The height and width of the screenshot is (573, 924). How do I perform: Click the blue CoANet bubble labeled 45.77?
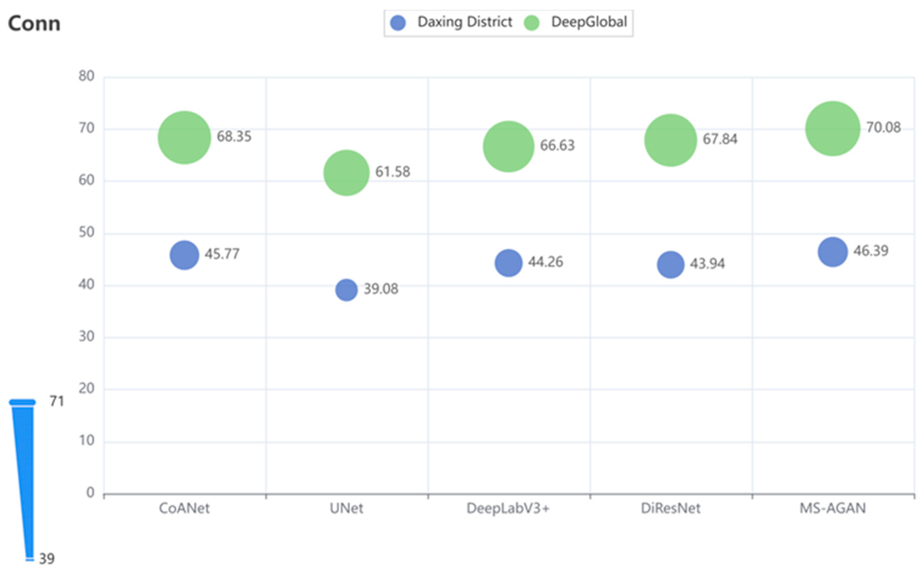click(184, 255)
